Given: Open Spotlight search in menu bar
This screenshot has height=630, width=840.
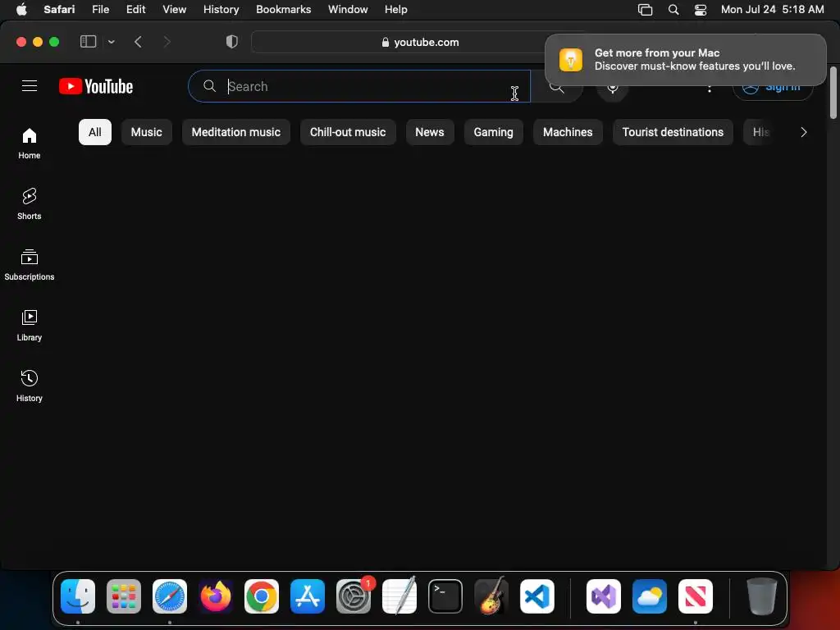Looking at the screenshot, I should (673, 10).
